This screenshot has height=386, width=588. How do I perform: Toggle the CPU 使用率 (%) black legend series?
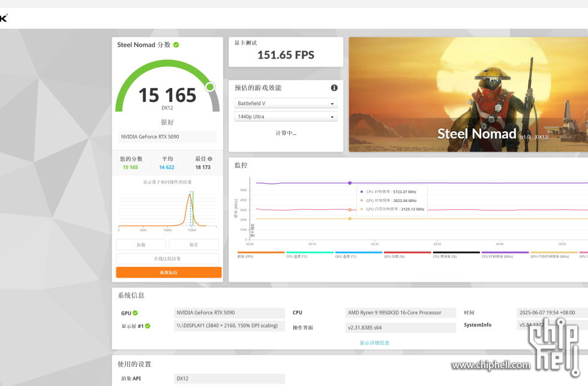[456, 255]
